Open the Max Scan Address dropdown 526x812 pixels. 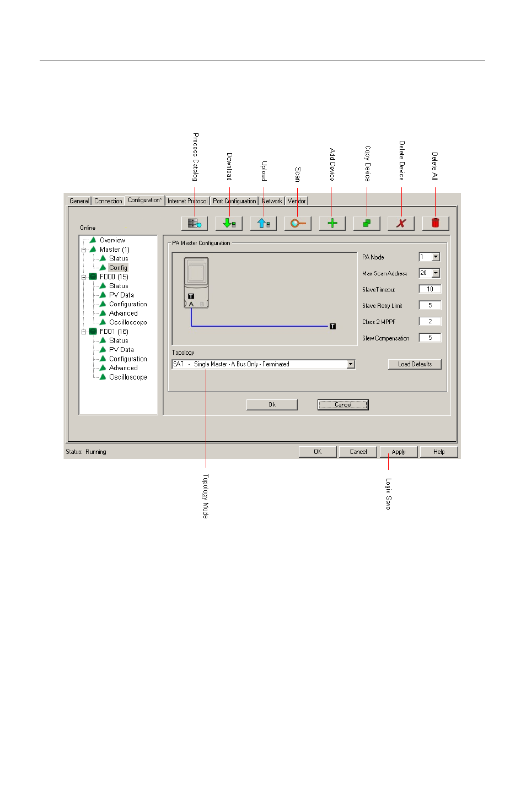pos(436,273)
